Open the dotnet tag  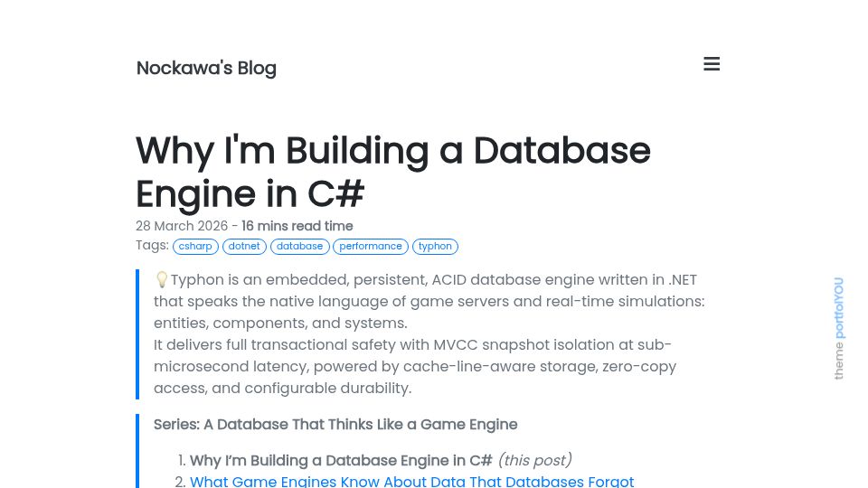pos(244,246)
